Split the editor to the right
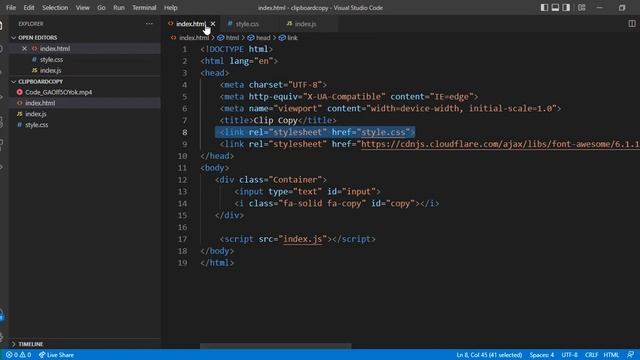640x360 pixels. 631,24
